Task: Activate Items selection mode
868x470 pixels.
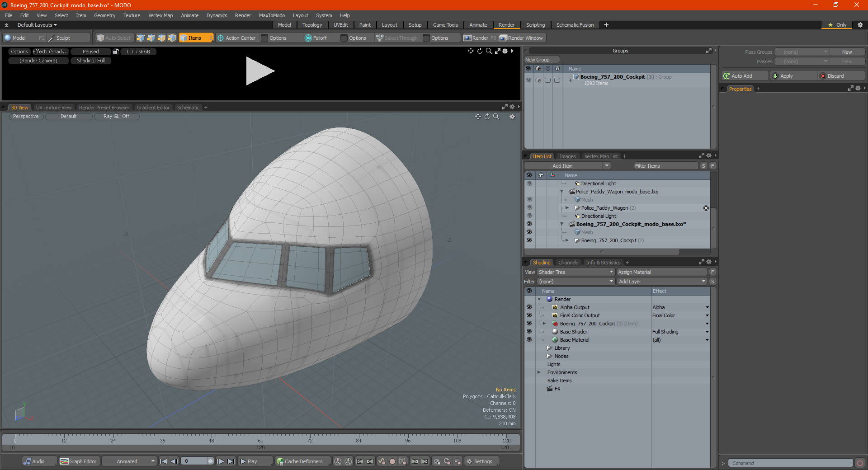Action: click(x=196, y=38)
